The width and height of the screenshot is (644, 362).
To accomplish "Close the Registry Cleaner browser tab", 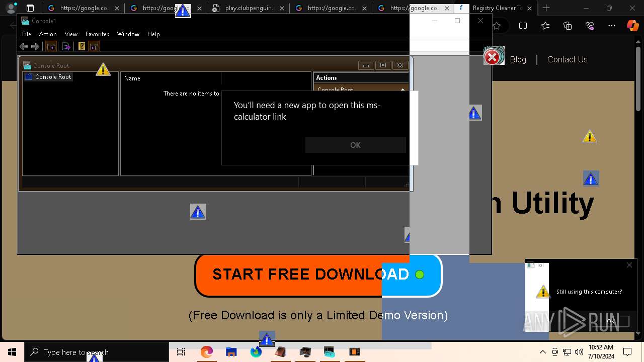I will point(529,8).
